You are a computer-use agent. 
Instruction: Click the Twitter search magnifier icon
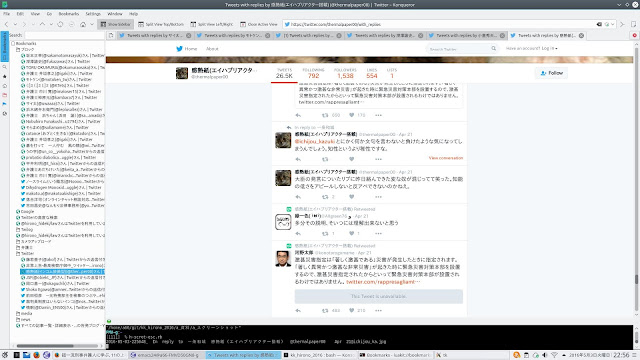(493, 49)
